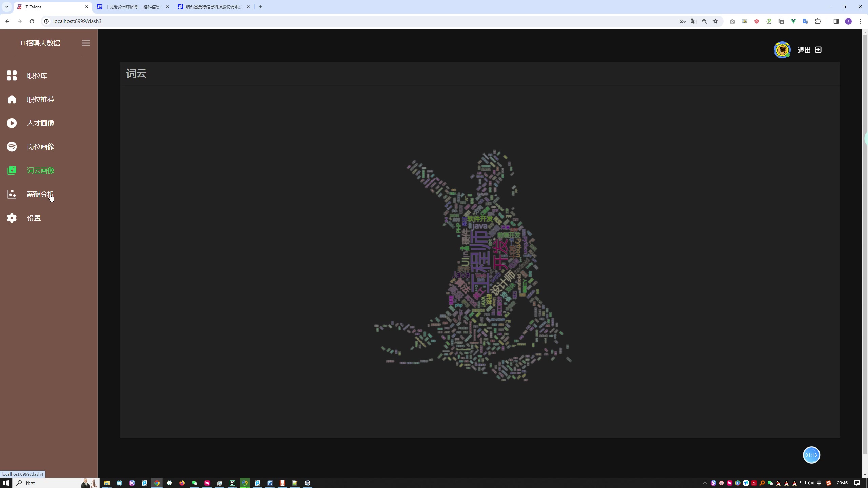This screenshot has width=868, height=488.
Task: Click the 薪酬分析 chart icon
Action: pyautogui.click(x=12, y=194)
